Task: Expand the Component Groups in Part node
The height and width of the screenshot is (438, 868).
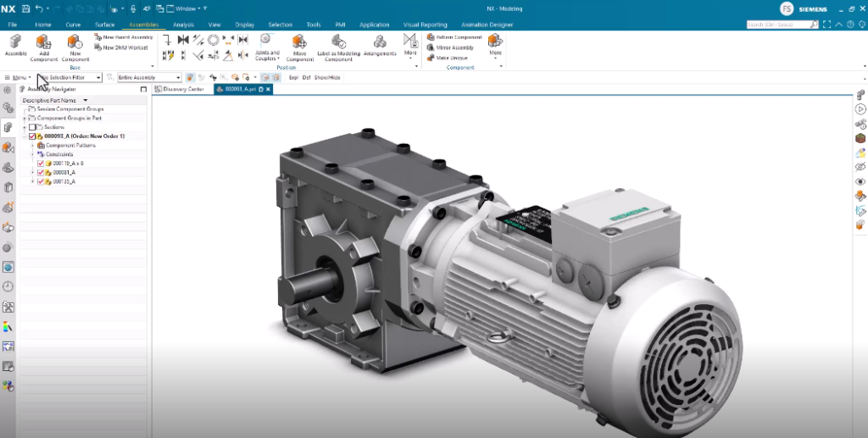Action: [25, 118]
